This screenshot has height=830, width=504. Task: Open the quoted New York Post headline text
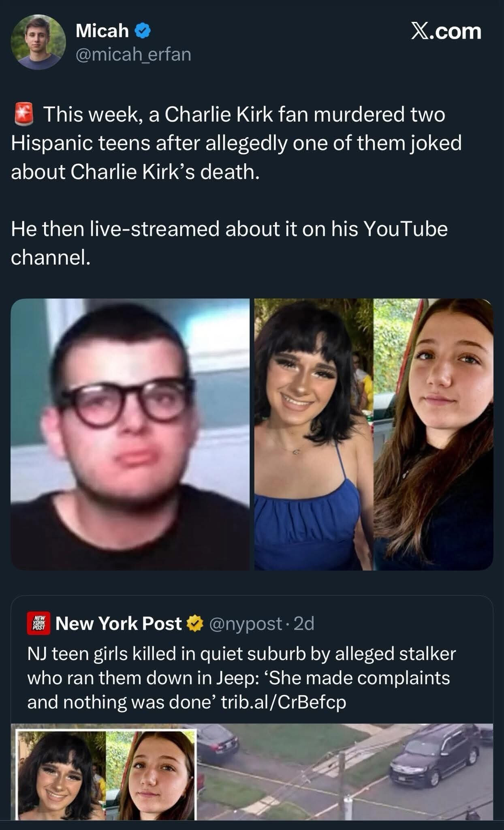pos(241,678)
